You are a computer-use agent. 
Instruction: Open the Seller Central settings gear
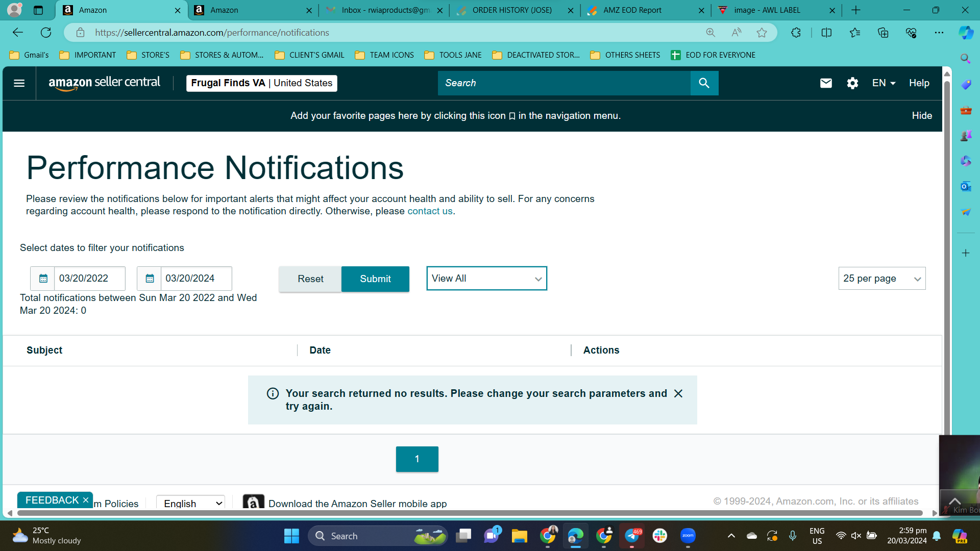click(852, 83)
